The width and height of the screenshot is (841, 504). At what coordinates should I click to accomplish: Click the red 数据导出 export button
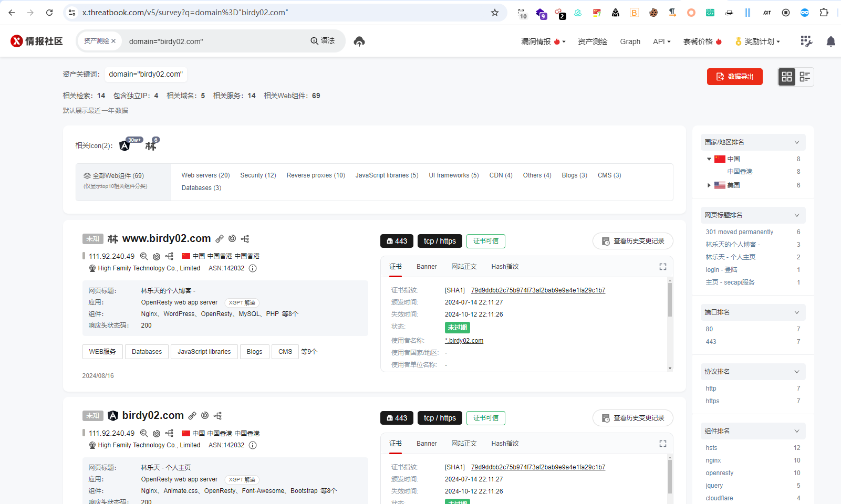coord(734,77)
